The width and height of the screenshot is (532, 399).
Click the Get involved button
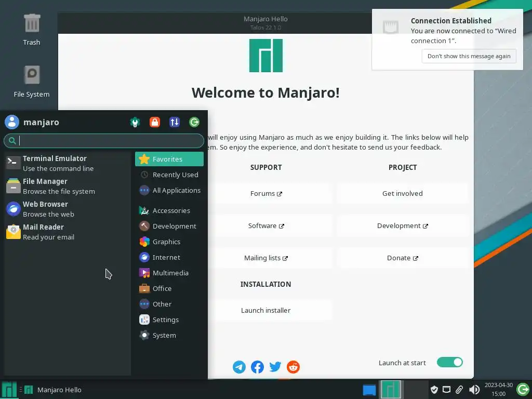(x=403, y=193)
